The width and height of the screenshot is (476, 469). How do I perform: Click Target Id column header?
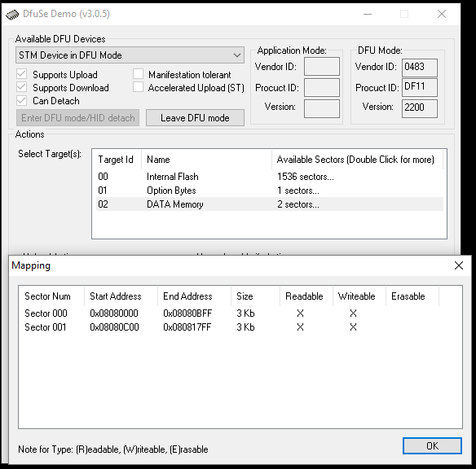117,160
